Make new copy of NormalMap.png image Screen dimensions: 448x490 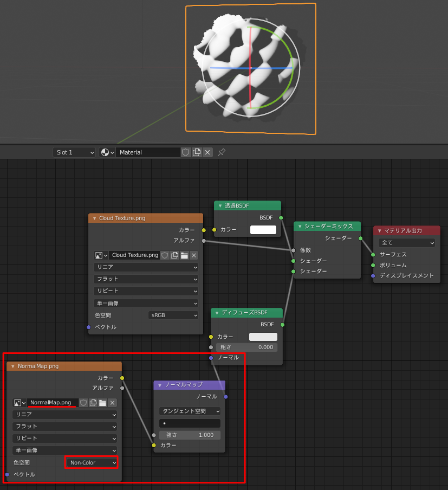click(x=93, y=403)
